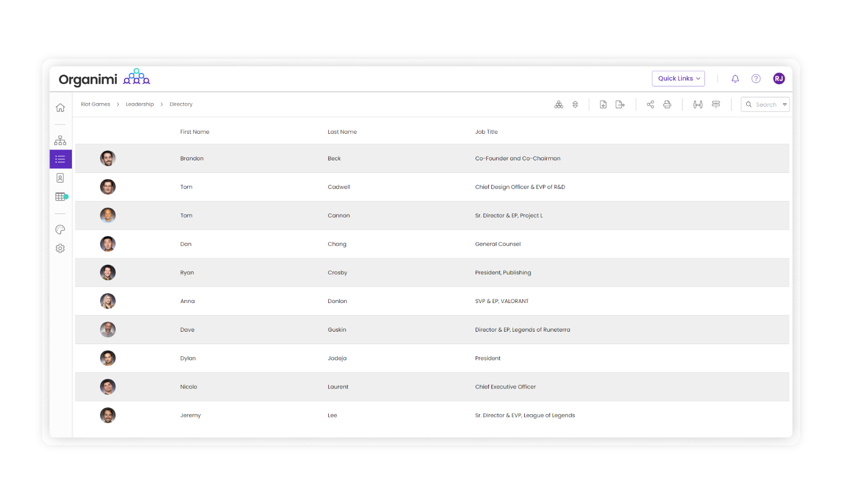Viewport: 842px width, 504px height.
Task: Select first name 'Jeremy'
Action: (x=190, y=415)
